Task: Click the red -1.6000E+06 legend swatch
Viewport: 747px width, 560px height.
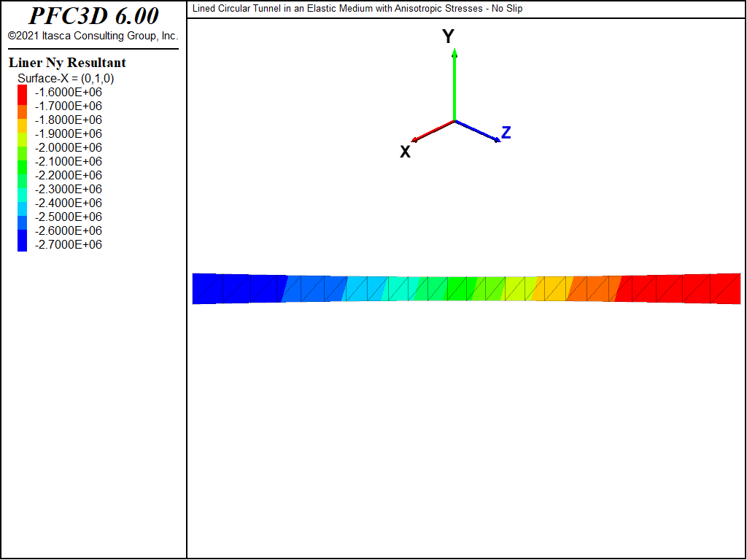Action: (23, 95)
